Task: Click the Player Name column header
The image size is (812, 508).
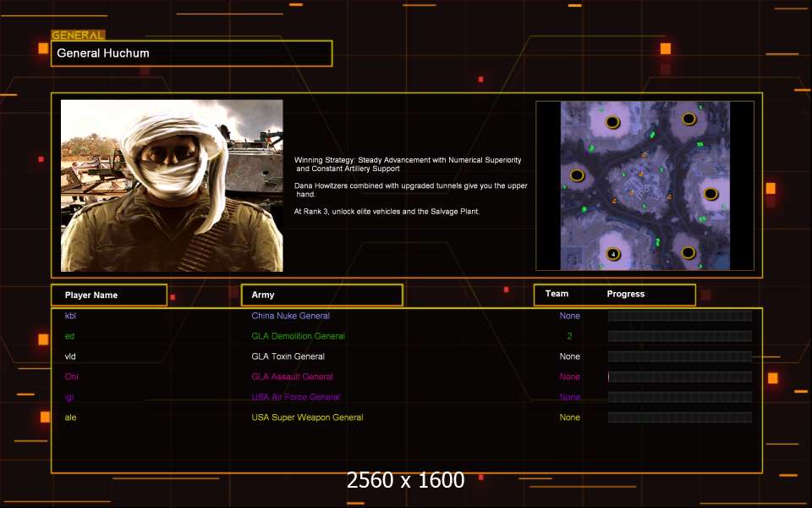Action: tap(108, 295)
